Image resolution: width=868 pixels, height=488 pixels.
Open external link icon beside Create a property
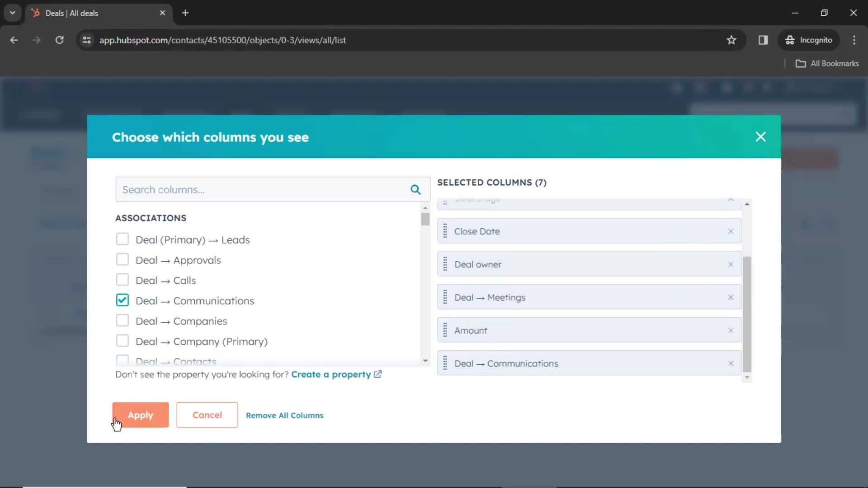point(378,374)
